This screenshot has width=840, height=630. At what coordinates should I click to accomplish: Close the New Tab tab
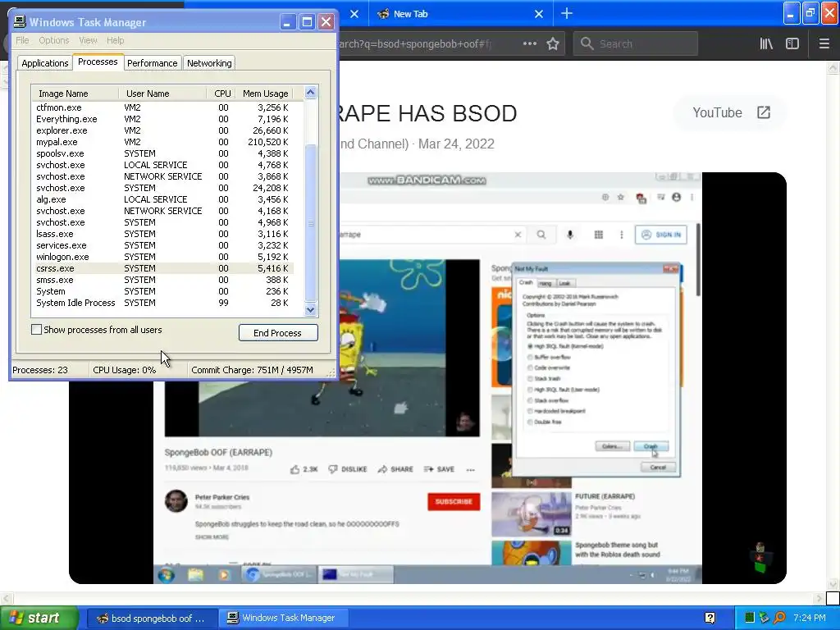[539, 14]
